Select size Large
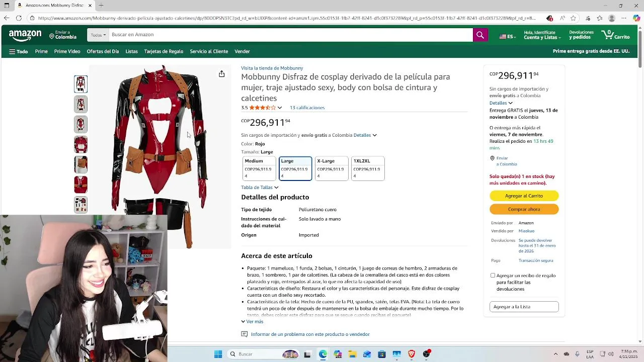This screenshot has width=644, height=362. (x=295, y=168)
